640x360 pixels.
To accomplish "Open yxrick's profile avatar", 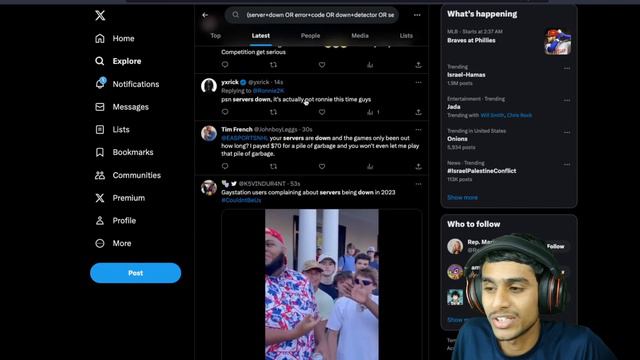I will point(209,86).
